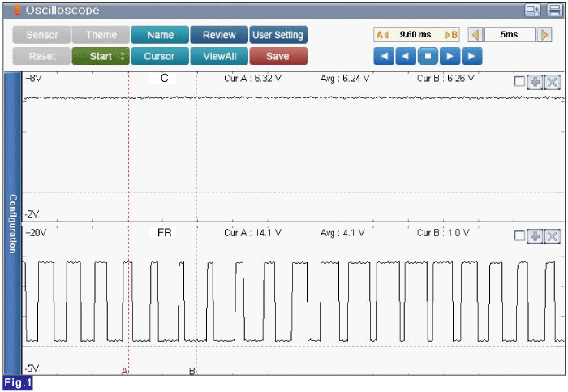Click the channel FR name label

[164, 233]
